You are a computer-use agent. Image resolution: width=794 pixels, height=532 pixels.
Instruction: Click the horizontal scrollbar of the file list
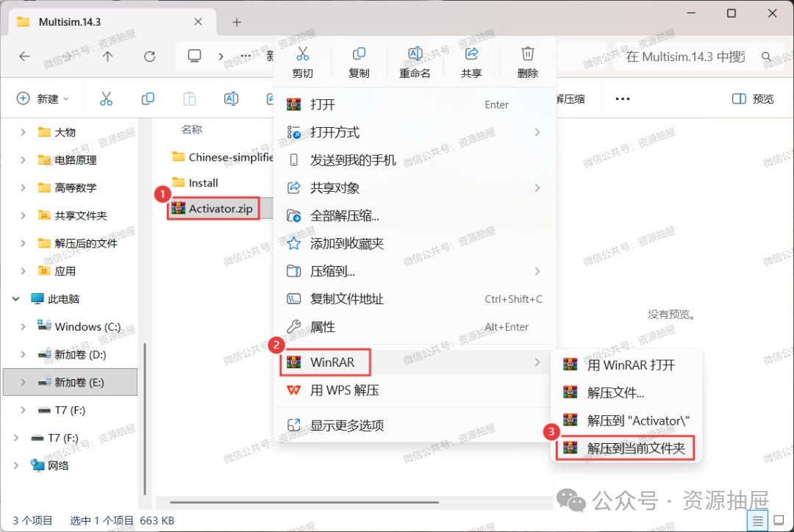(304, 503)
